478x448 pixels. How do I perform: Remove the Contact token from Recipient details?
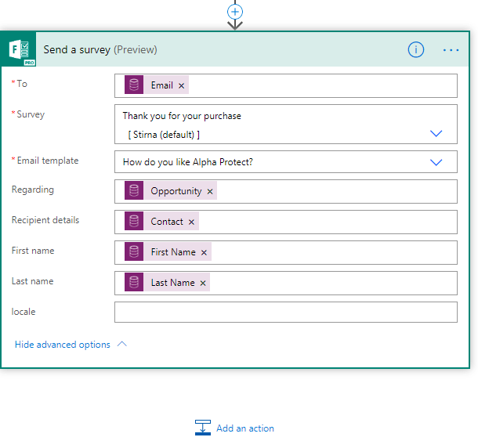(191, 222)
